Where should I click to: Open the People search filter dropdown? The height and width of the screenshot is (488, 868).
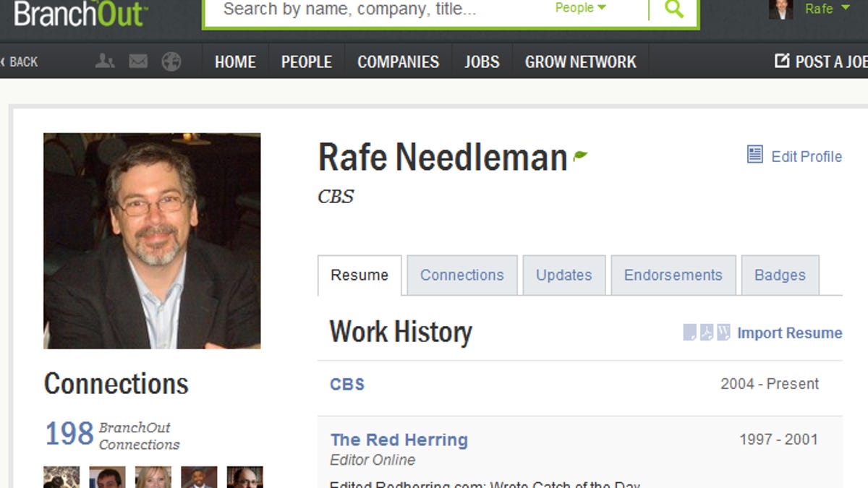tap(580, 9)
